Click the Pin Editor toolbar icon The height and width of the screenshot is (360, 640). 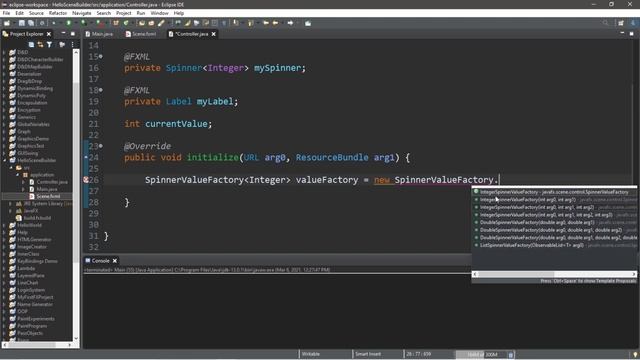(308, 23)
